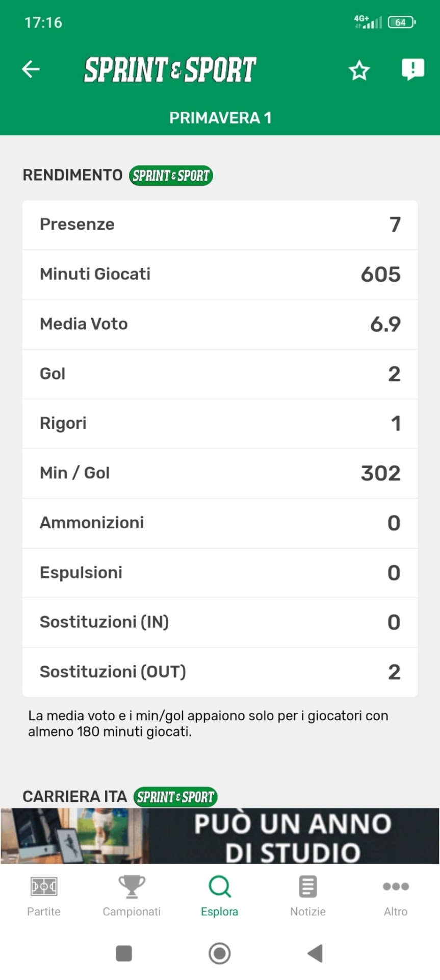The height and width of the screenshot is (980, 440).
Task: Open the 'Può un anno di studio' ad banner
Action: point(220,836)
